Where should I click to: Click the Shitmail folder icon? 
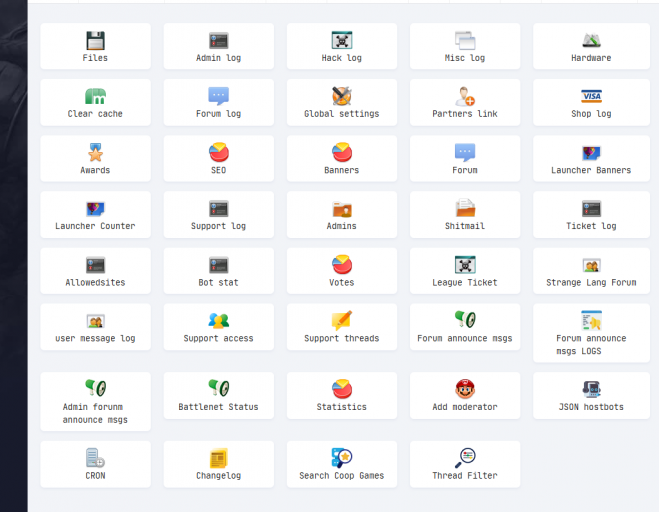coord(465,208)
